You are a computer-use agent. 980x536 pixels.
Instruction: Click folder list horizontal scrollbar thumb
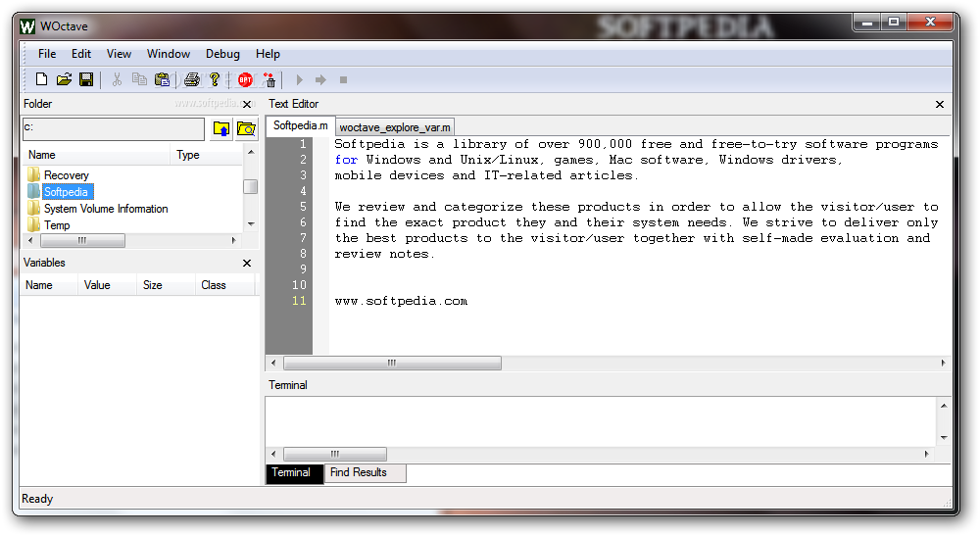(82, 240)
